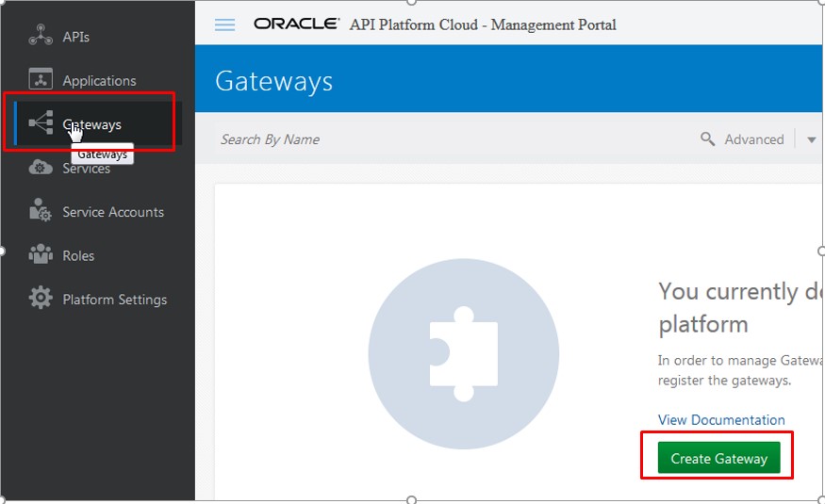Open the View Documentation link
Viewport: 825px width, 504px height.
pyautogui.click(x=721, y=420)
